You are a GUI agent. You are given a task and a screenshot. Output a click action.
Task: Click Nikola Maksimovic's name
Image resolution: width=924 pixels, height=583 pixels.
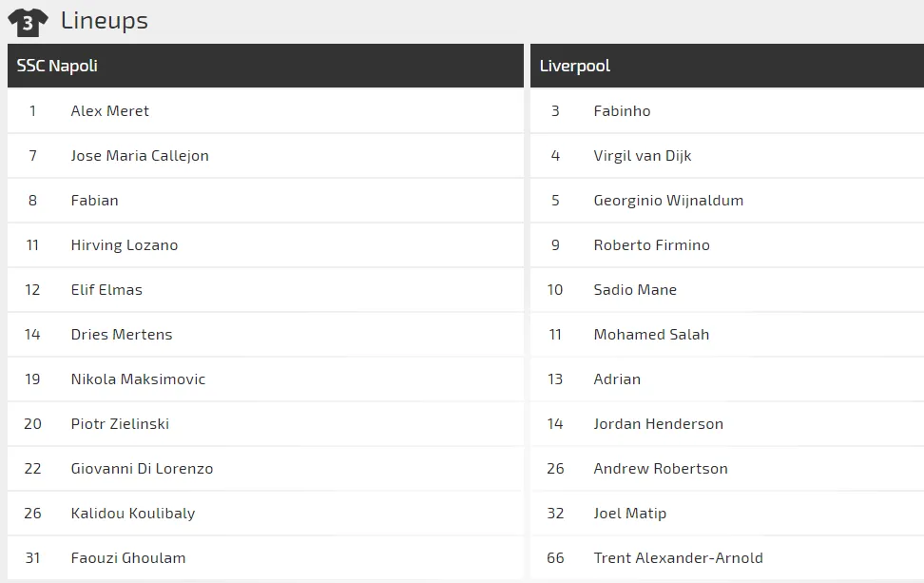[138, 379]
